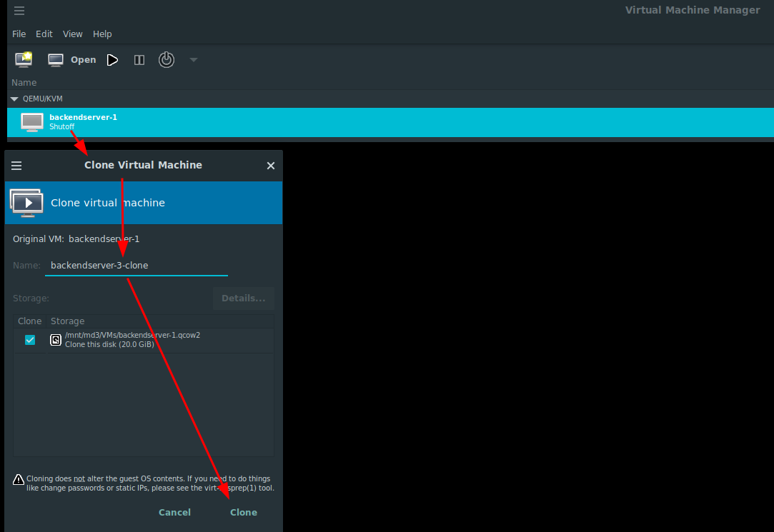Click the Clone column header

pyautogui.click(x=29, y=321)
